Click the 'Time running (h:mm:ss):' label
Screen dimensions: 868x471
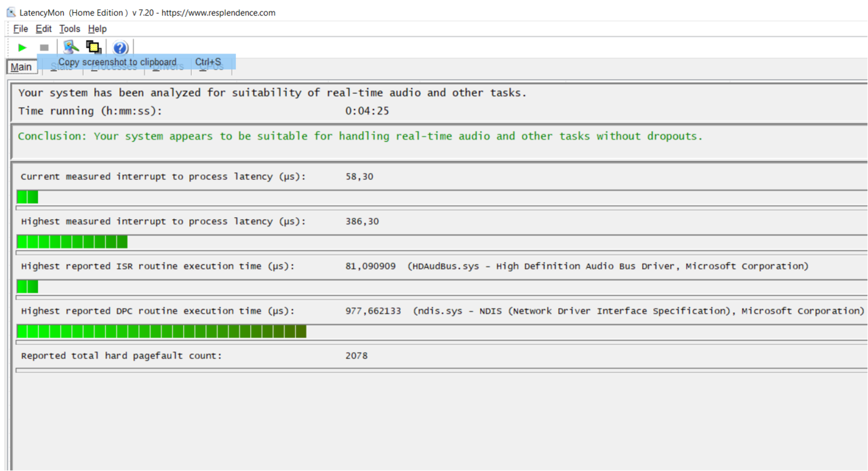(x=90, y=111)
